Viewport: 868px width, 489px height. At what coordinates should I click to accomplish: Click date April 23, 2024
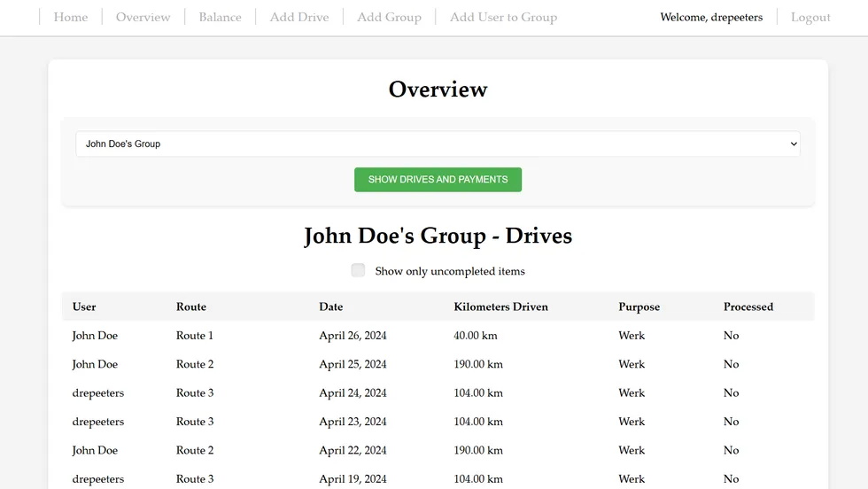pos(353,422)
